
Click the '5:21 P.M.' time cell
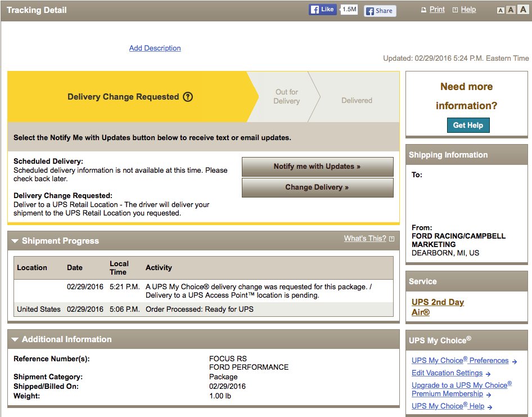point(124,287)
